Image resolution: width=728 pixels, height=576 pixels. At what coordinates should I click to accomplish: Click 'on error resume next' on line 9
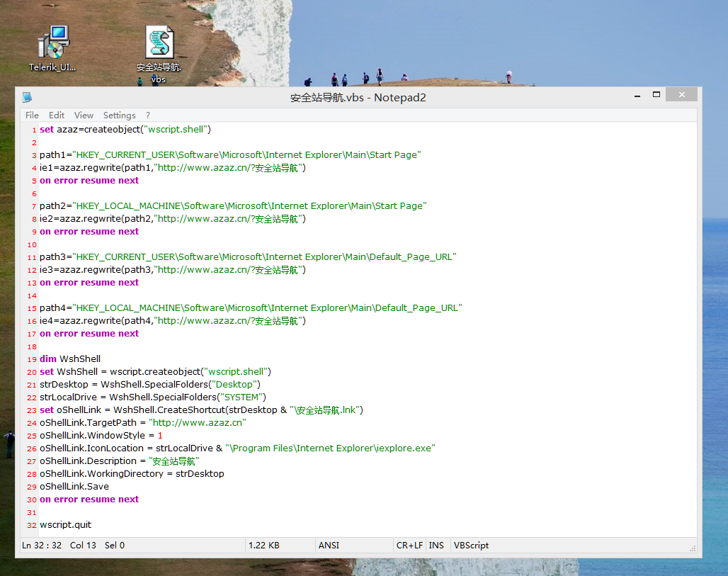tap(89, 232)
